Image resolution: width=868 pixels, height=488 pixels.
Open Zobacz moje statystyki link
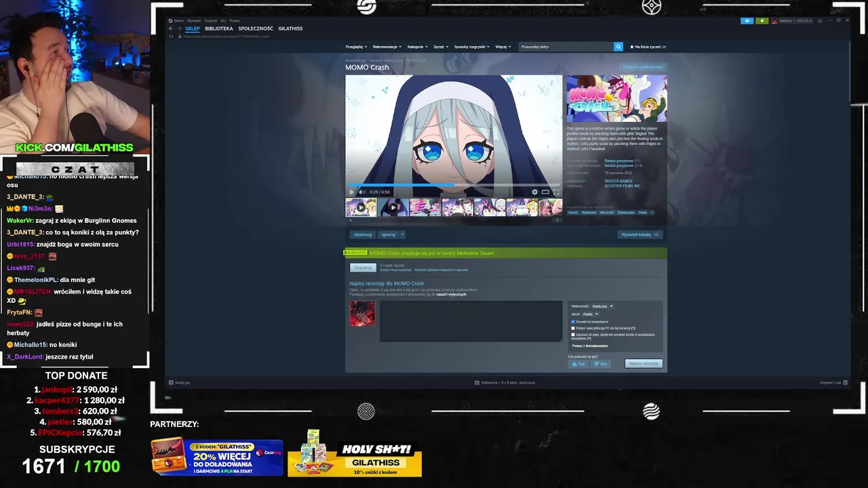coord(395,270)
